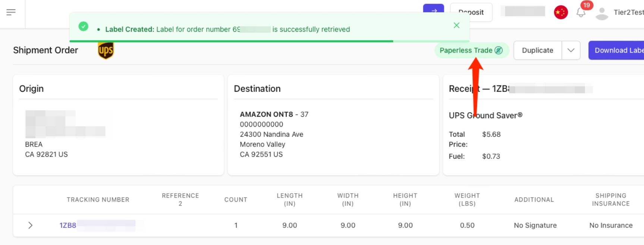Open the Tier2Test account menu
The image size is (644, 245).
click(x=628, y=12)
